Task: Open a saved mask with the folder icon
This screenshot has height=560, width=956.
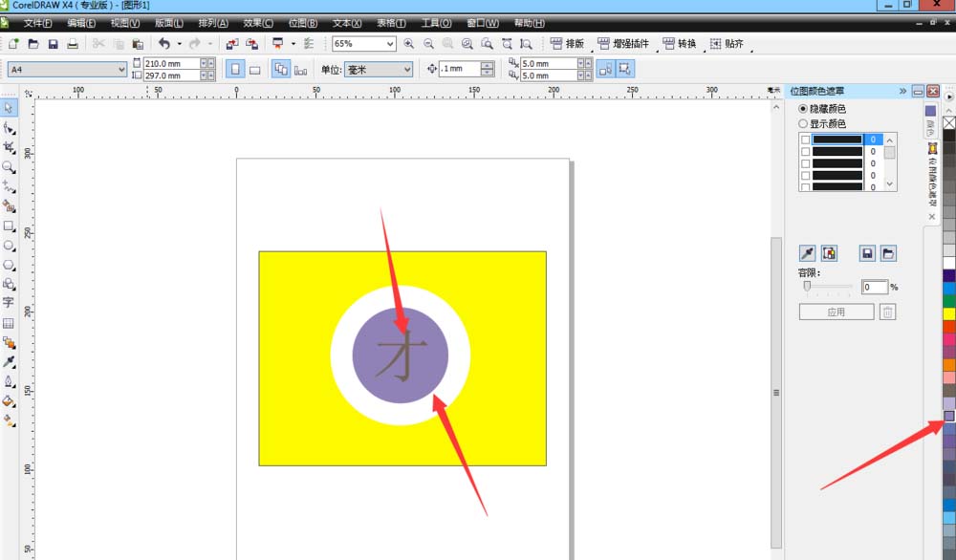Action: pyautogui.click(x=888, y=253)
